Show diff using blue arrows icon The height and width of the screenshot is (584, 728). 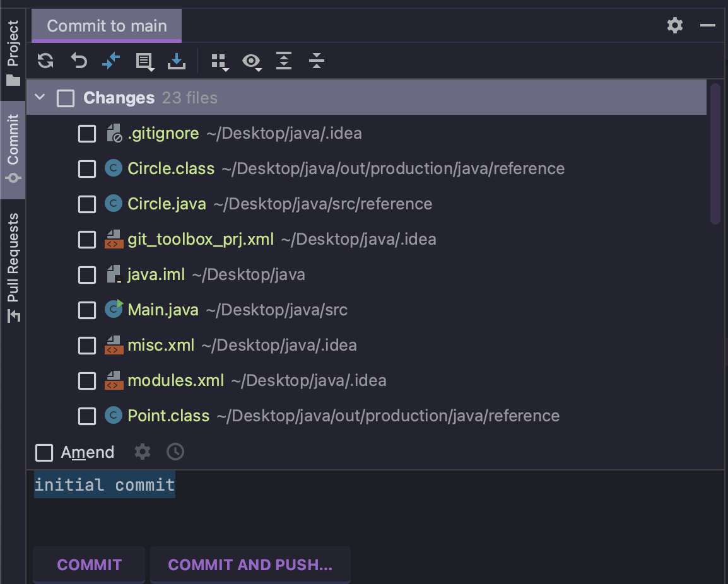111,61
